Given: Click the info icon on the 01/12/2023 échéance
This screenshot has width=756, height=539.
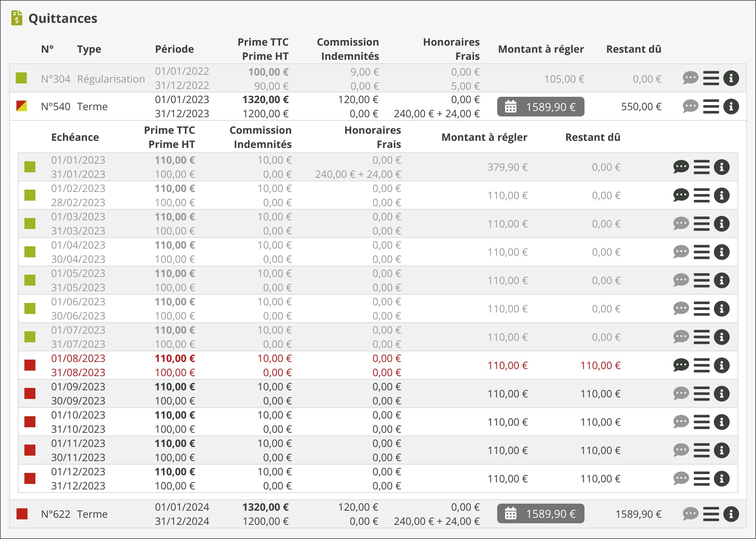Looking at the screenshot, I should (x=721, y=478).
